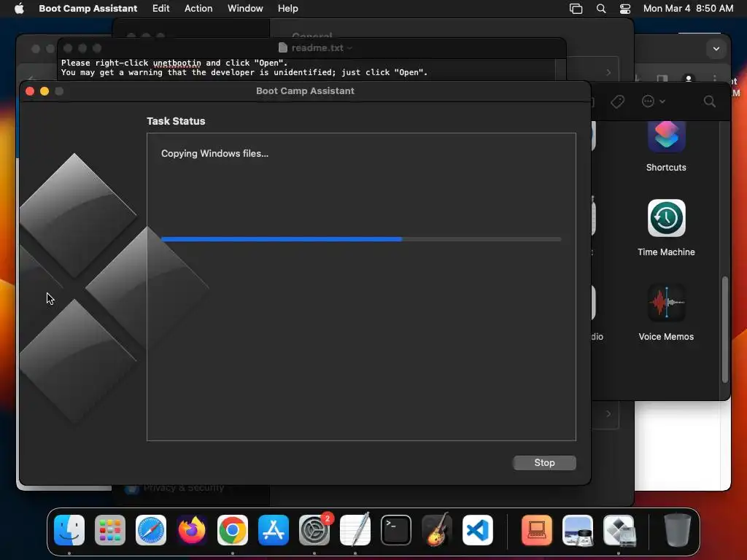The height and width of the screenshot is (560, 747).
Task: Click the Finder window vertical scrollbar
Action: 724,330
